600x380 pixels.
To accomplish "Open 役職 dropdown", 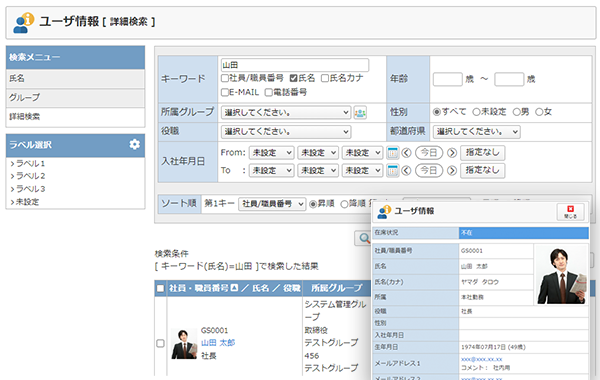I will point(286,132).
